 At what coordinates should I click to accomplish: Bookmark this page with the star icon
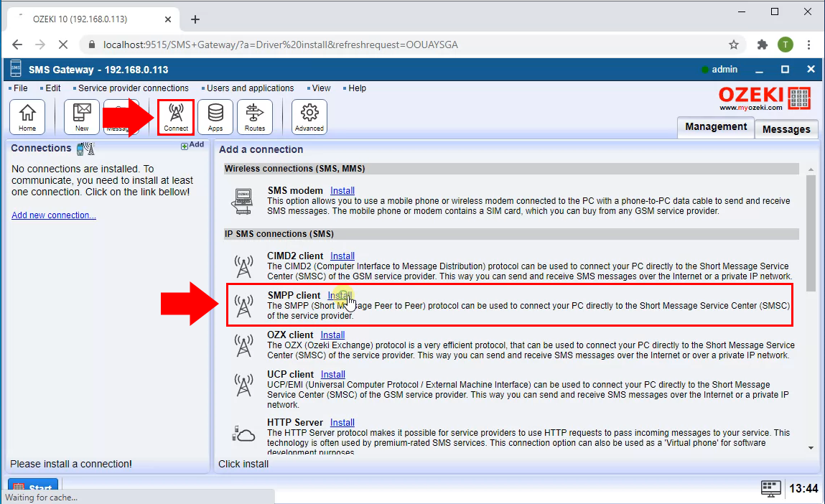click(733, 45)
